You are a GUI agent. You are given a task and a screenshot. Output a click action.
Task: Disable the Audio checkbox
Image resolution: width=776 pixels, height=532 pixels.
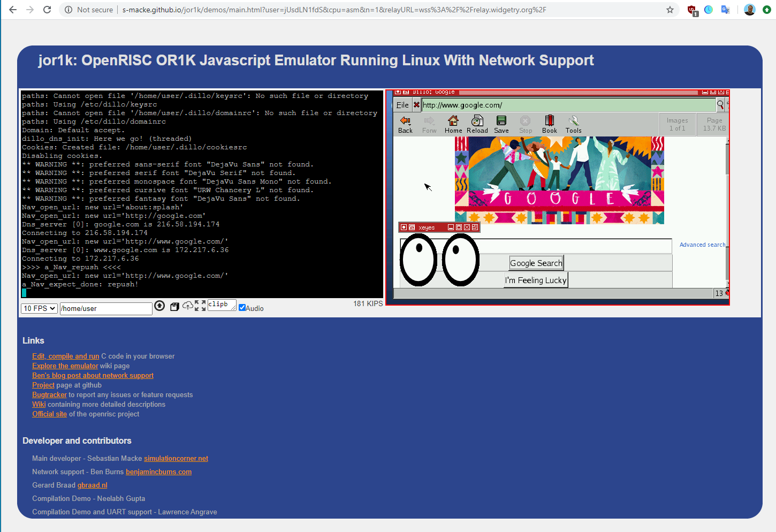coord(242,307)
